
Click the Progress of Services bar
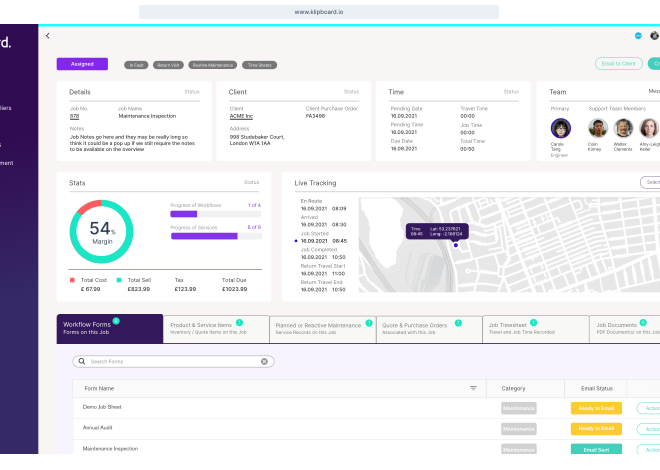click(x=216, y=236)
